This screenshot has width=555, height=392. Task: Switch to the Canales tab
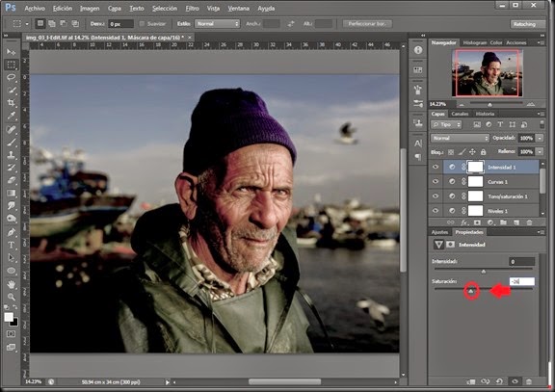[460, 114]
